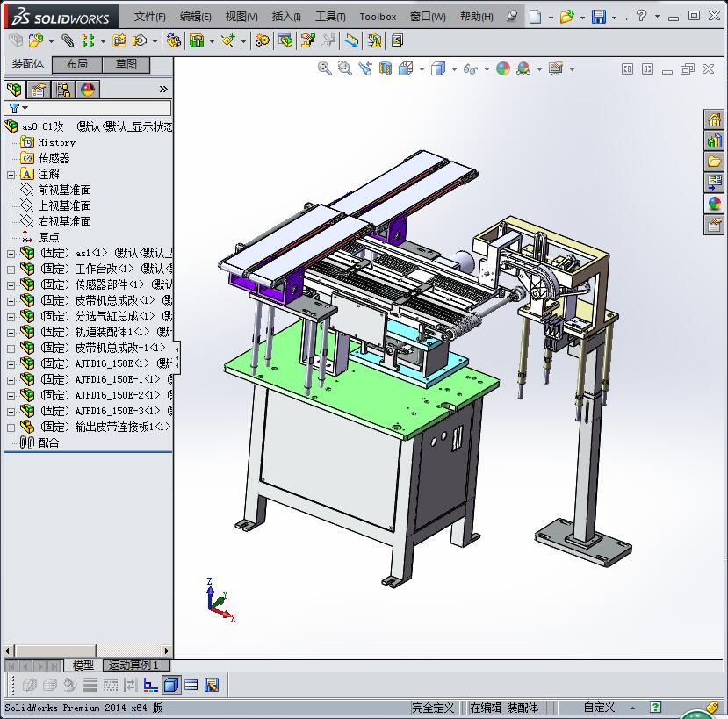Click the Smart Fasteners icon
The image size is (728, 719).
pos(119,41)
